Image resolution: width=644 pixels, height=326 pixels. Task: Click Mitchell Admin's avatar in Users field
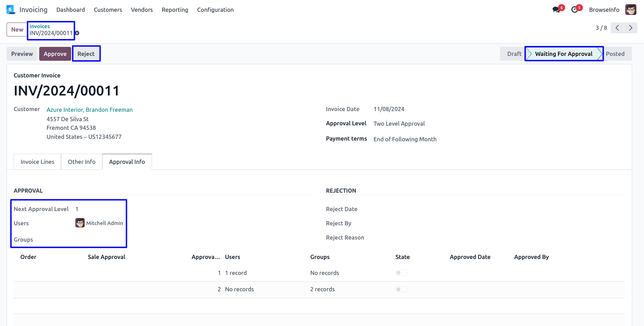click(x=80, y=223)
